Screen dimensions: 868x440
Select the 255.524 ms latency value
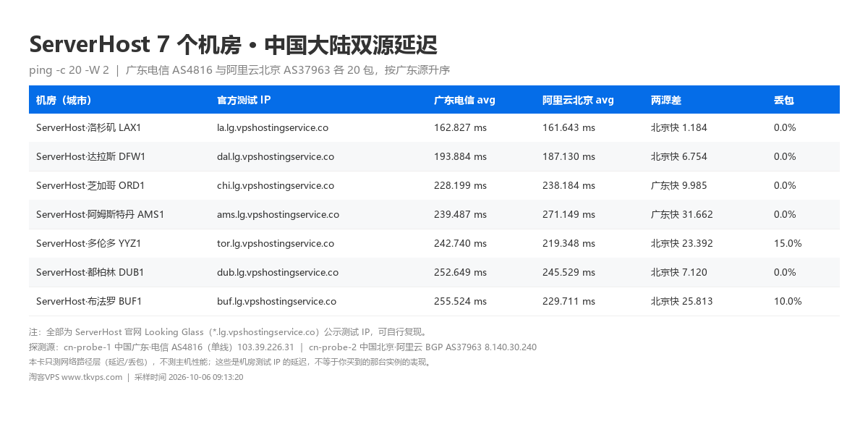click(x=460, y=301)
